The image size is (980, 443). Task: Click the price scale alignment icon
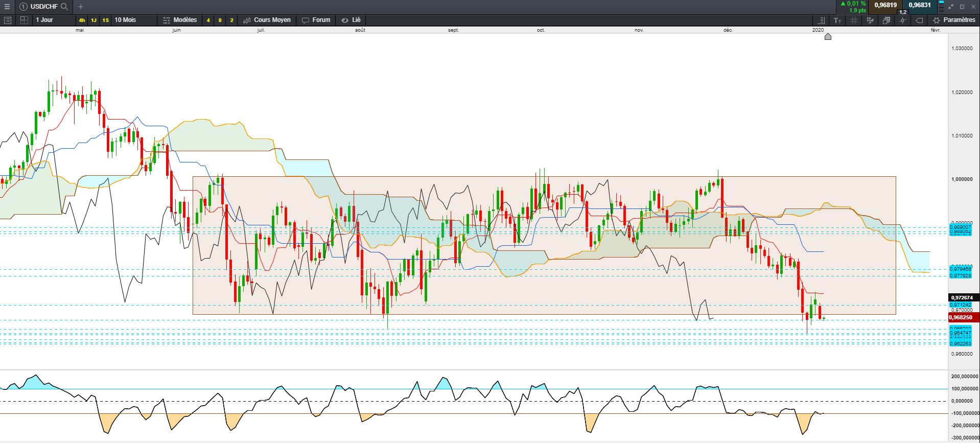821,20
